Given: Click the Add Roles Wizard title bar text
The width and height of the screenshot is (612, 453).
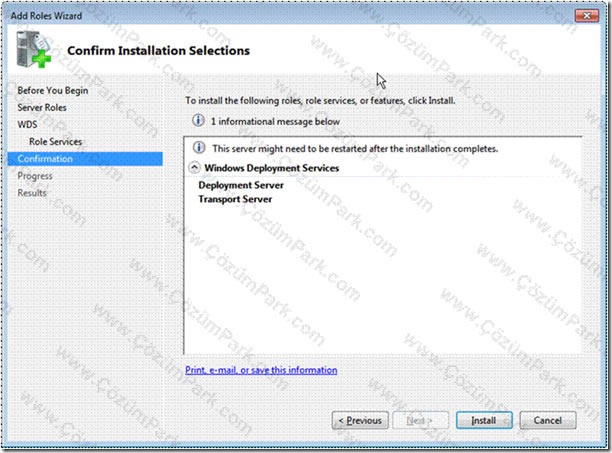Looking at the screenshot, I should (x=46, y=16).
